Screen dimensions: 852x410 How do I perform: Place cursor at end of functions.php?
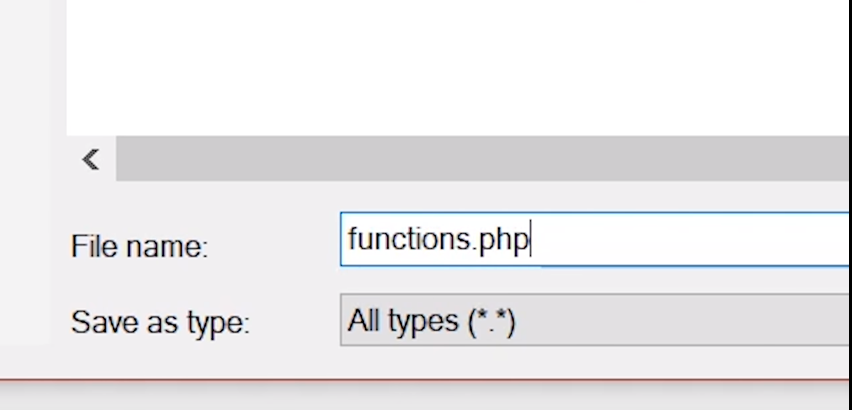(530, 239)
